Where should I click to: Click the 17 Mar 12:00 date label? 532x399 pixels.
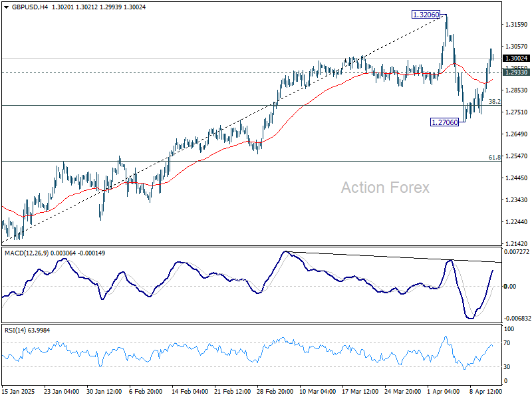360,392
